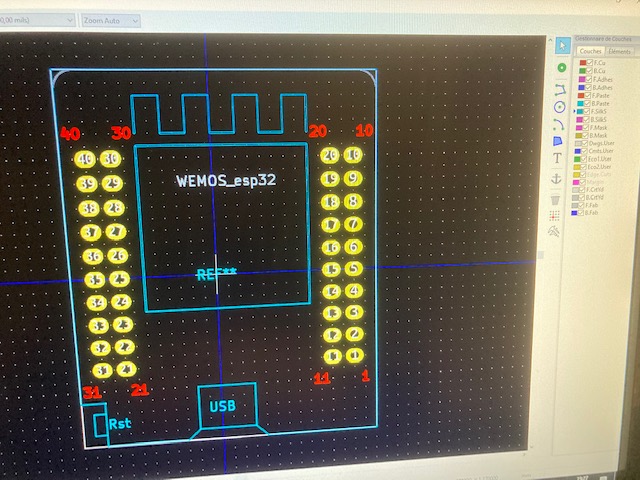Click the USB silkscreen label
Screen dimensions: 640x480
222,406
